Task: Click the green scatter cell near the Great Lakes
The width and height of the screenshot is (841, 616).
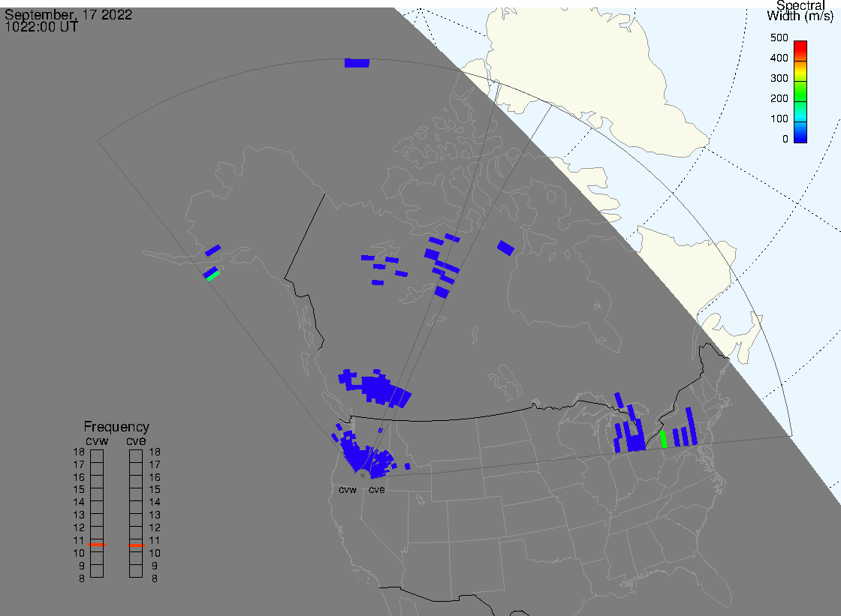Action: [663, 439]
